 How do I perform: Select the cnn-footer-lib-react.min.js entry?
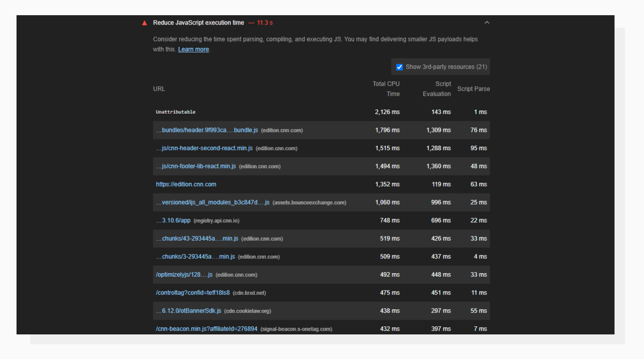(x=196, y=166)
